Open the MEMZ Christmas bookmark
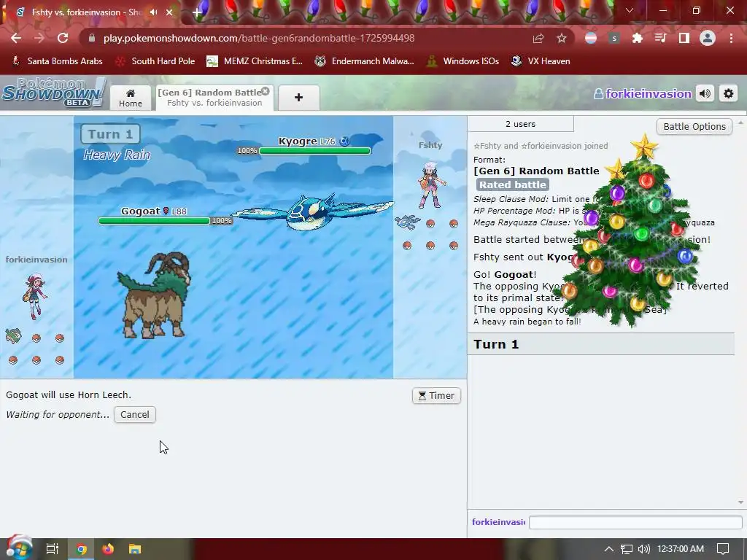This screenshot has width=747, height=560. point(255,61)
